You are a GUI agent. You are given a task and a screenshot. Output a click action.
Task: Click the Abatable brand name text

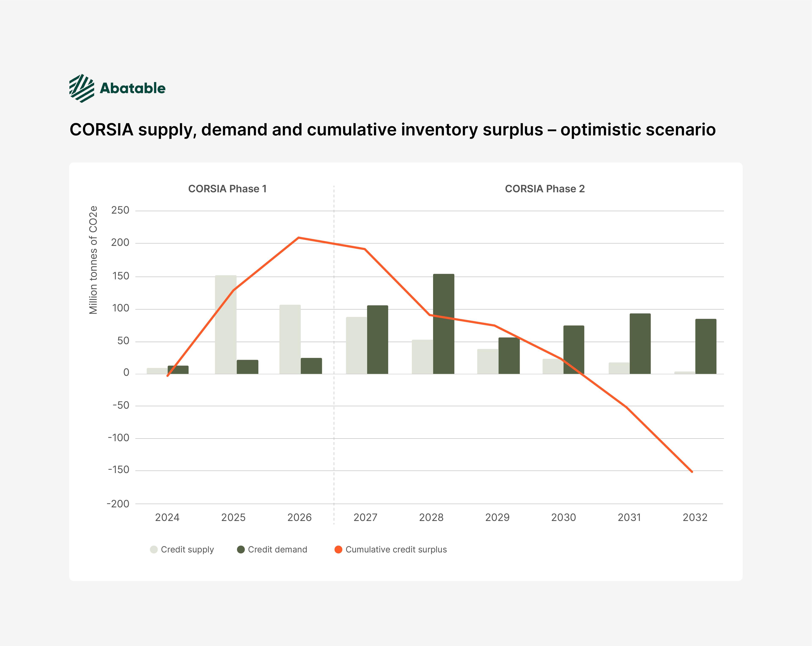point(133,88)
